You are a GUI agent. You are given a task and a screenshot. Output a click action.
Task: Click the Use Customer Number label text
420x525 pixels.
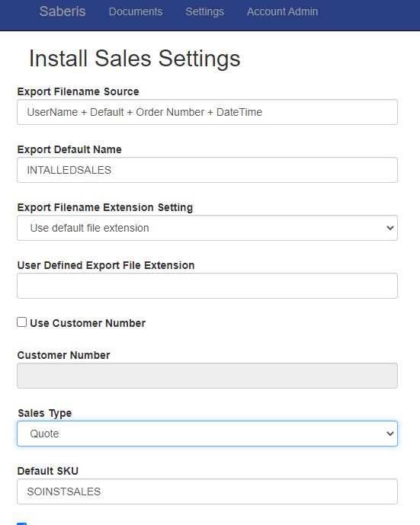pos(88,323)
